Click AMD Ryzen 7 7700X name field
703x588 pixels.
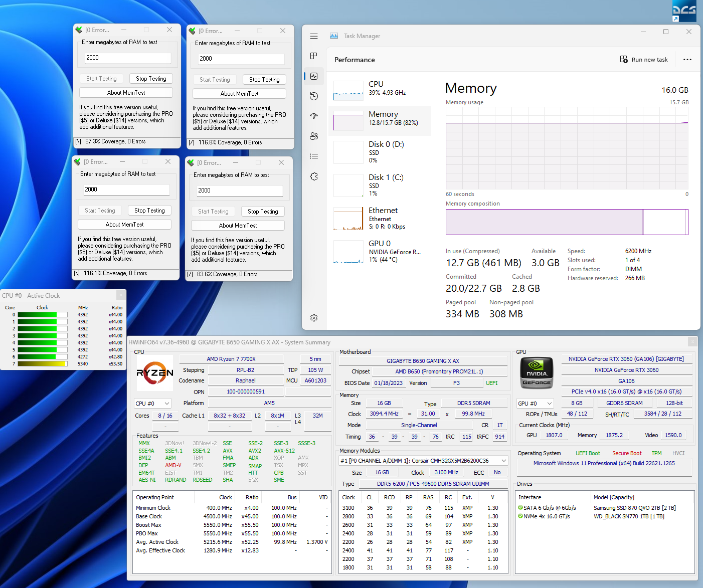tap(231, 359)
